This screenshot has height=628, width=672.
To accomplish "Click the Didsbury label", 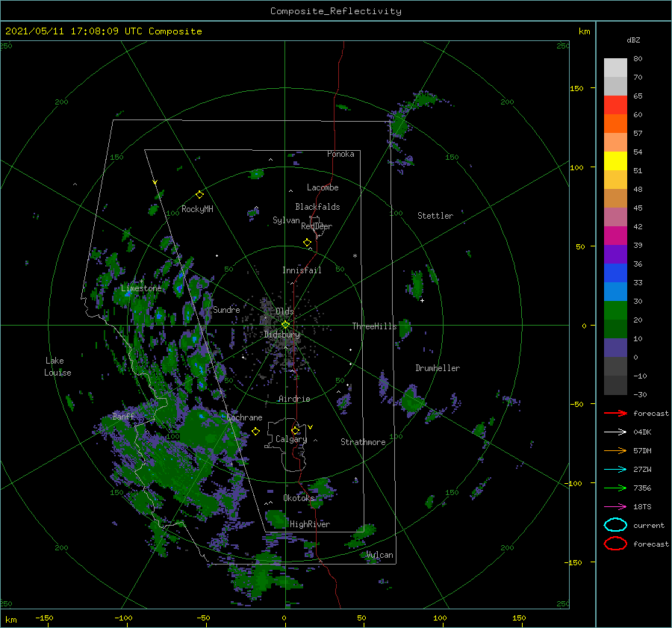I will 282,335.
